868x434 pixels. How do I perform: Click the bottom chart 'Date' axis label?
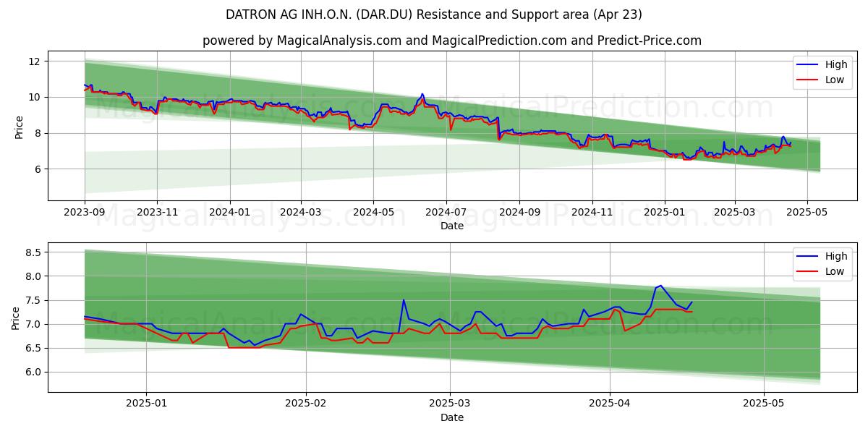click(452, 417)
